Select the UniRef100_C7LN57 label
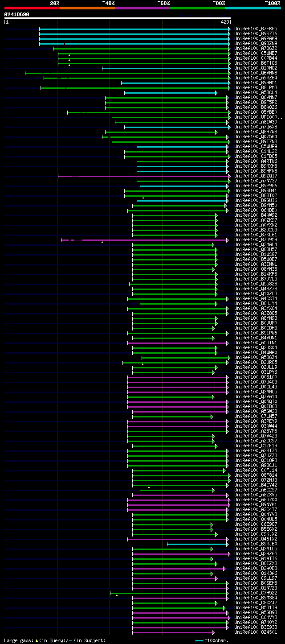Screen dimensions: 285x644 click(256, 417)
